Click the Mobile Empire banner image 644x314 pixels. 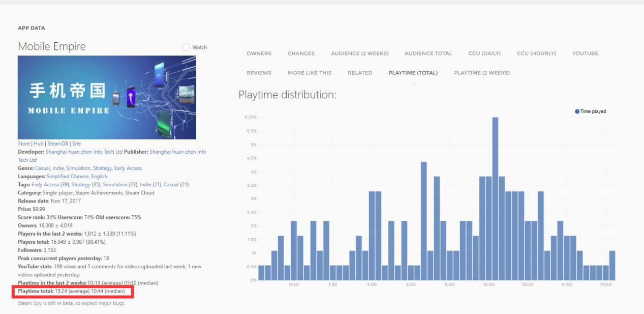pos(107,97)
